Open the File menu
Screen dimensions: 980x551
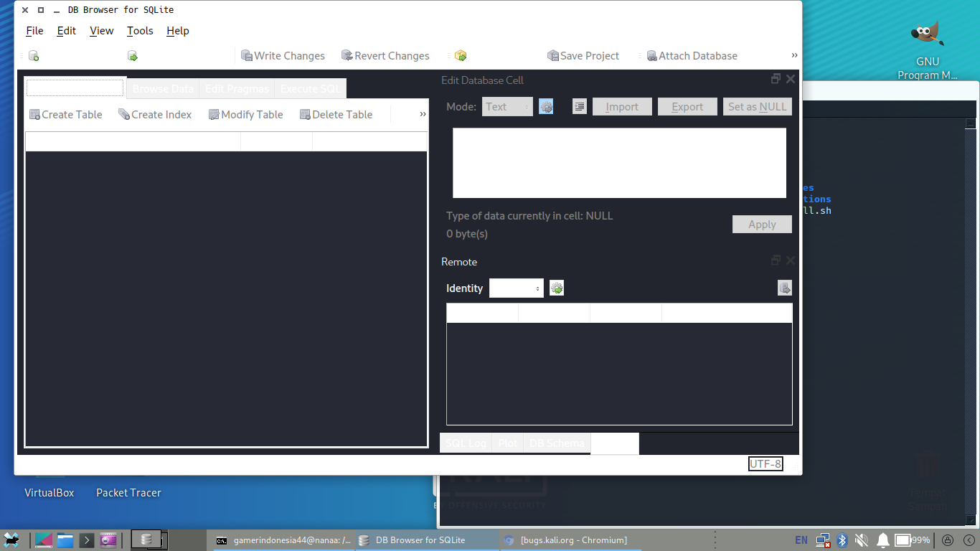point(34,31)
